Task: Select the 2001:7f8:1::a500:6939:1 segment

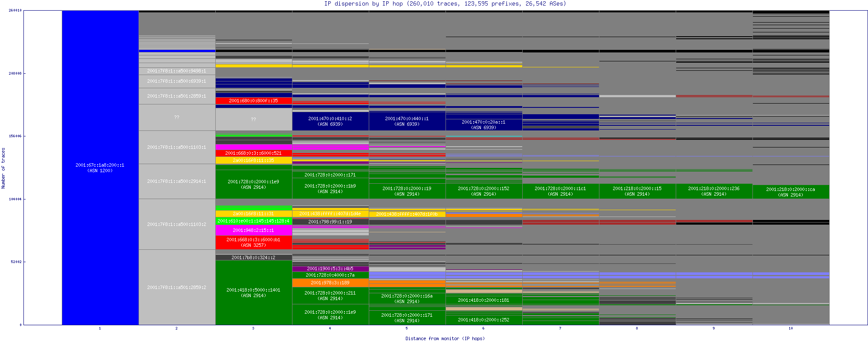Action: point(177,81)
